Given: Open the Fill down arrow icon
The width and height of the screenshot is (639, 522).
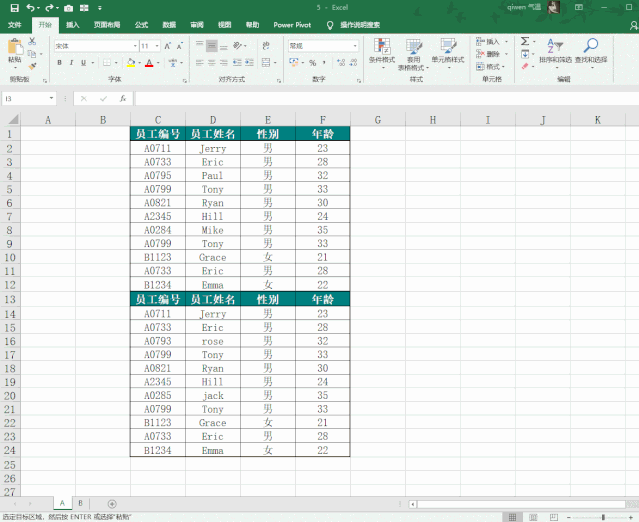Looking at the screenshot, I should coord(525,54).
